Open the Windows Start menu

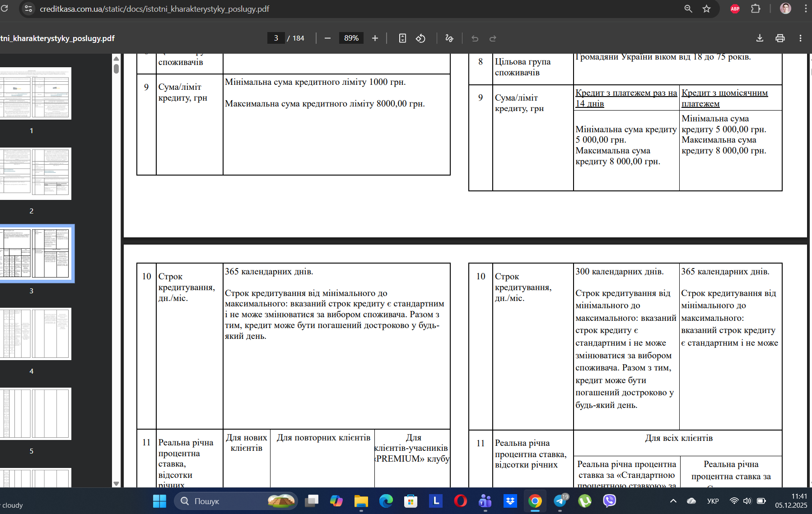tap(159, 501)
